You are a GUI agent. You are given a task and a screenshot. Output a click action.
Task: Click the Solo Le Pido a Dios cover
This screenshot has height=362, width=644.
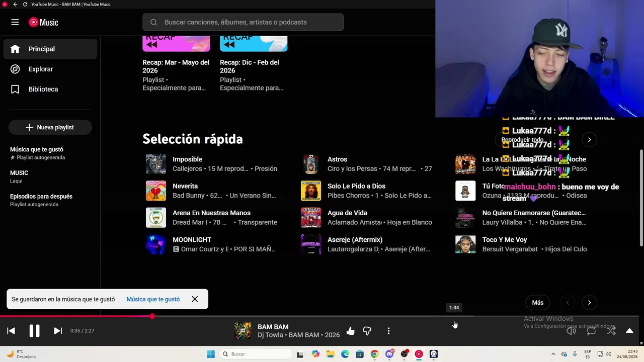pos(311,191)
